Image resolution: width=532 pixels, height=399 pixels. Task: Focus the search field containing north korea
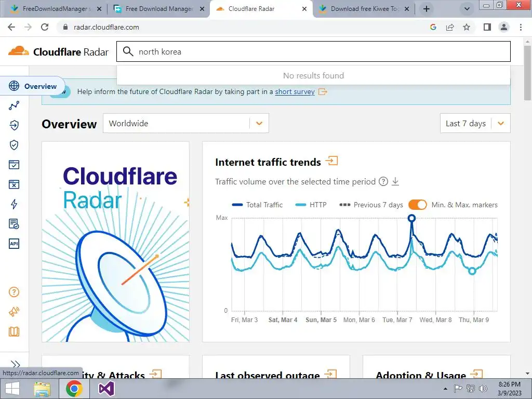pyautogui.click(x=313, y=51)
